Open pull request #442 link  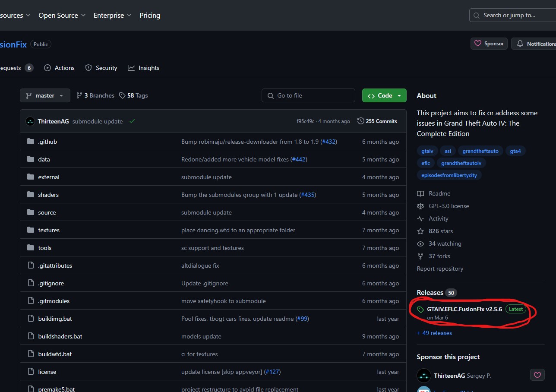299,159
